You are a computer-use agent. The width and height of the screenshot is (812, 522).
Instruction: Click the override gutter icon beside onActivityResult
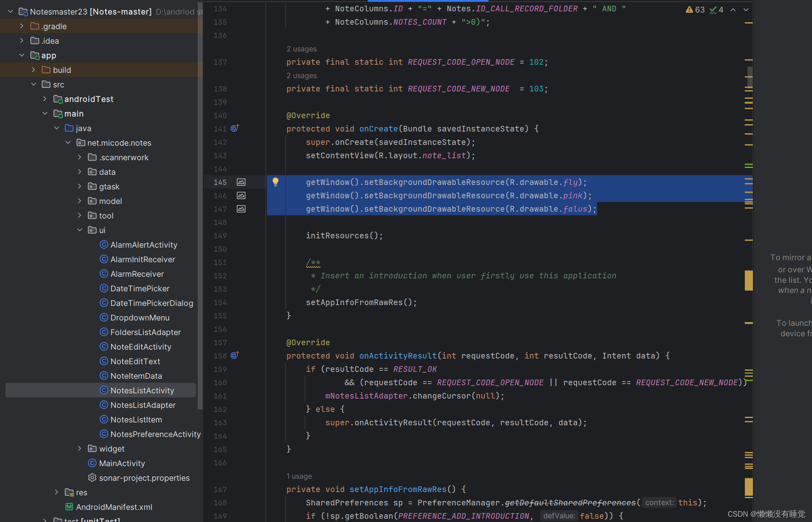click(x=235, y=355)
